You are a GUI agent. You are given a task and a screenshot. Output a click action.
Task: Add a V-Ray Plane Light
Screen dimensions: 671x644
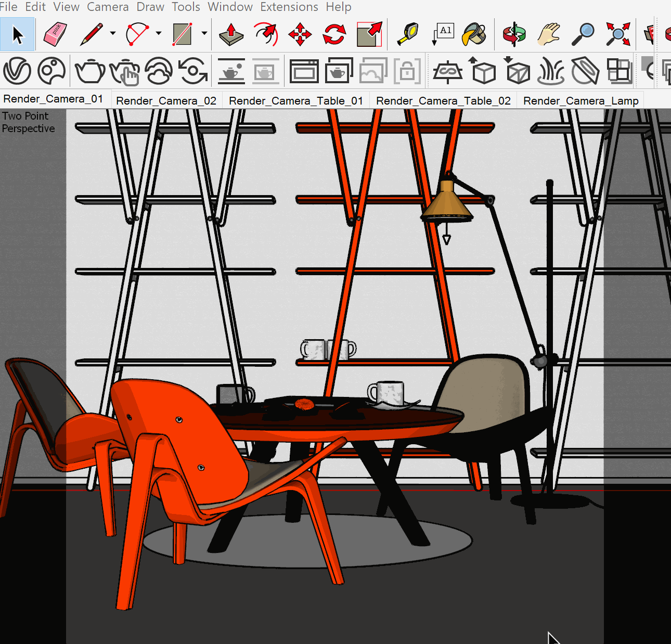[x=447, y=71]
